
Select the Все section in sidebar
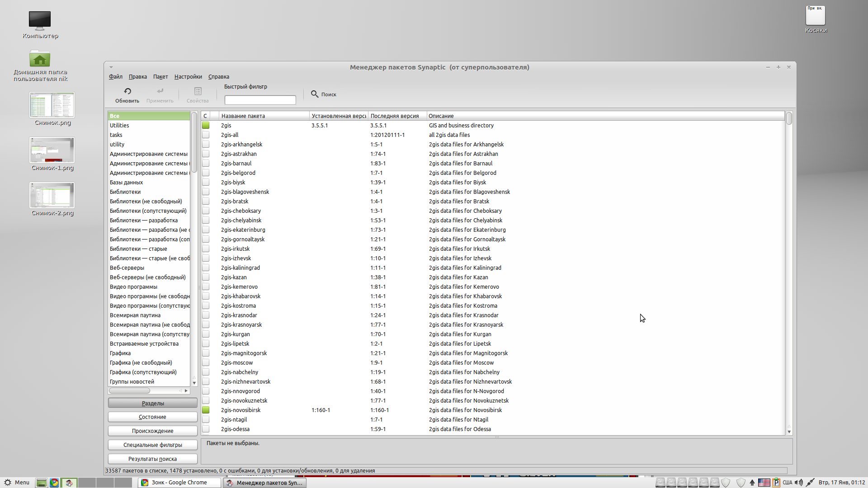149,116
